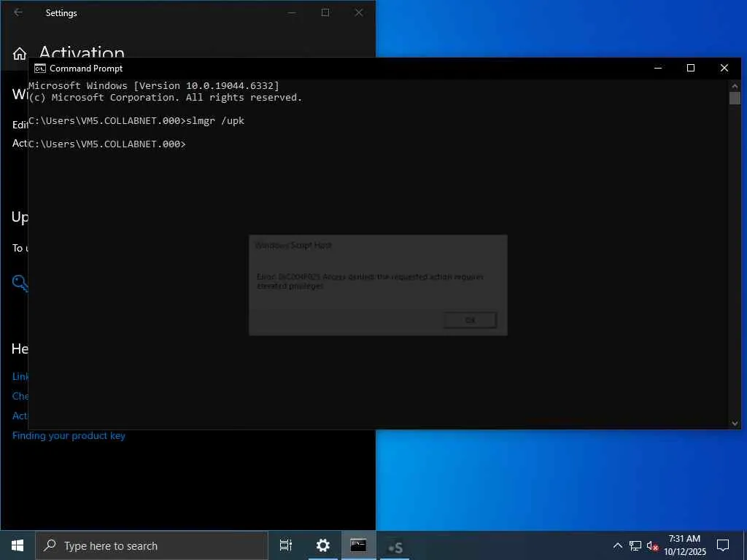Click the product key icon in Settings

(x=20, y=283)
